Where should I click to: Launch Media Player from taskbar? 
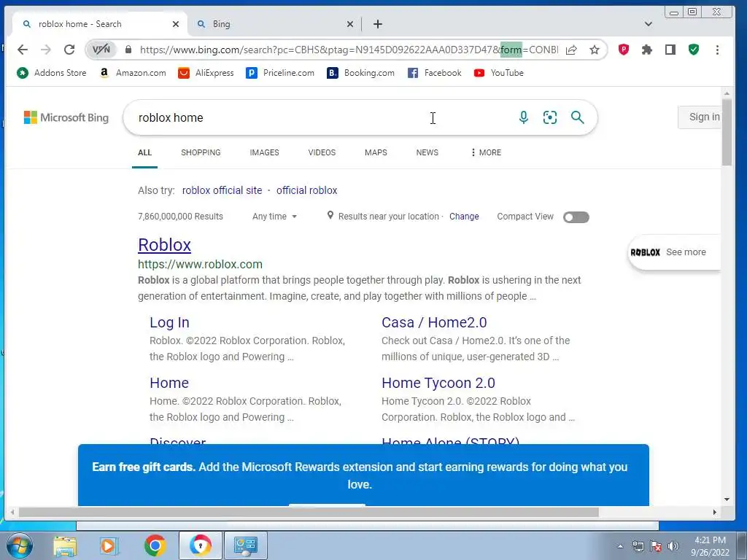tap(109, 545)
